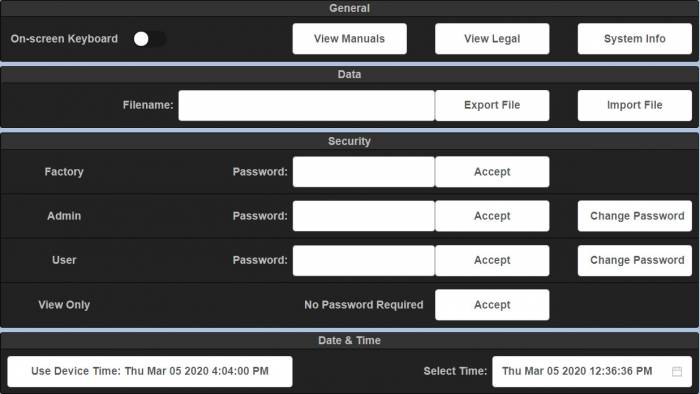Show System Info
This screenshot has height=394, width=700.
634,39
